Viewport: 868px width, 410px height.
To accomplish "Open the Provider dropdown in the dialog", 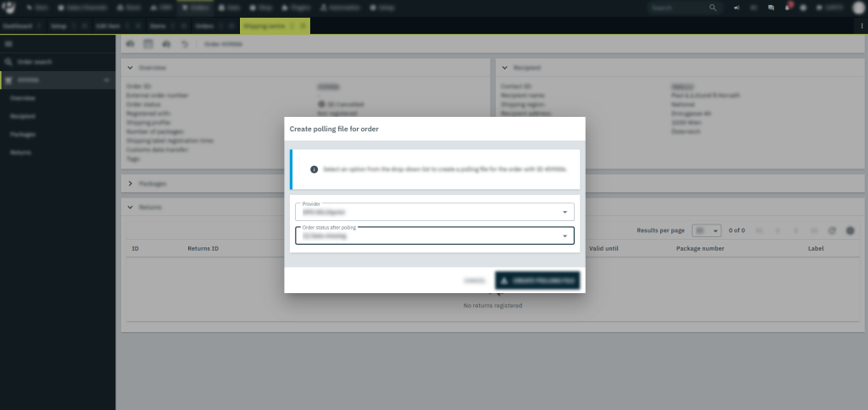I will tap(434, 212).
